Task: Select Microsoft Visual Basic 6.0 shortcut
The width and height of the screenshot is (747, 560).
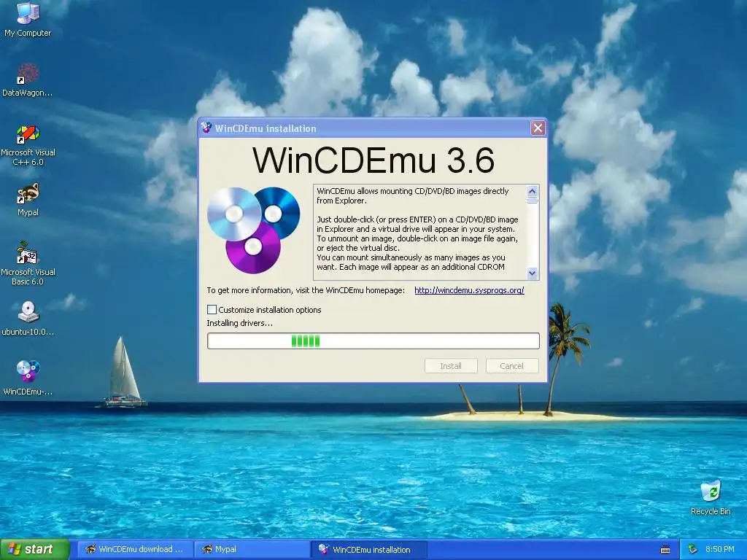Action: [28, 263]
